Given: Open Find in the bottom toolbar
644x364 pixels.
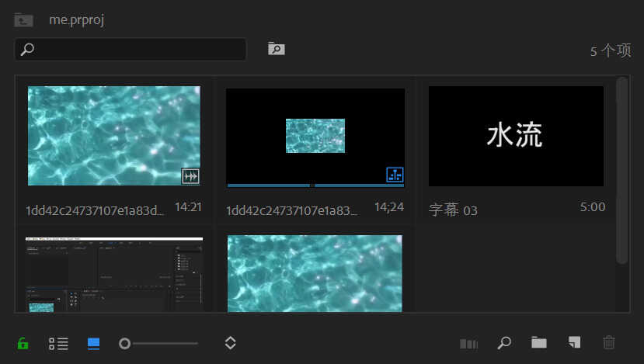Looking at the screenshot, I should (504, 343).
